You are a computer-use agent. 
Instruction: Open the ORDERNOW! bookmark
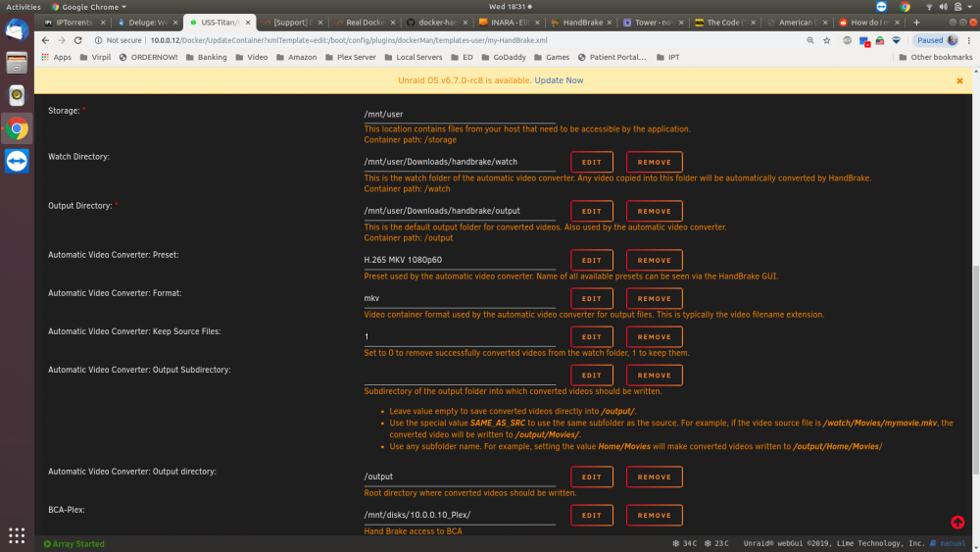(x=148, y=57)
